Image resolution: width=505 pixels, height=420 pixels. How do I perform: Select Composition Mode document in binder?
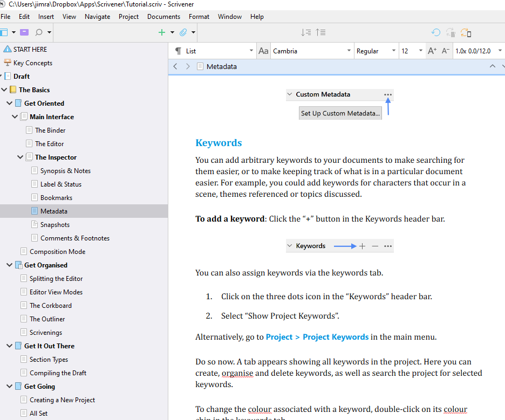57,252
